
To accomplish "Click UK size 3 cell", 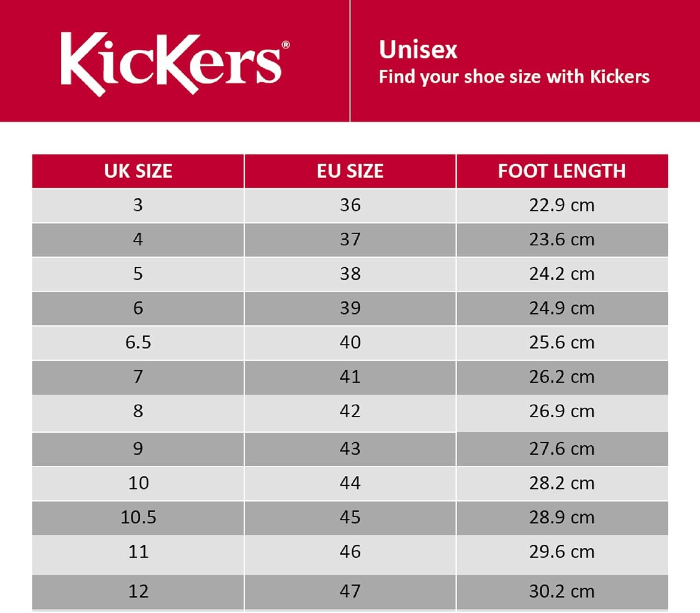I will point(138,205).
